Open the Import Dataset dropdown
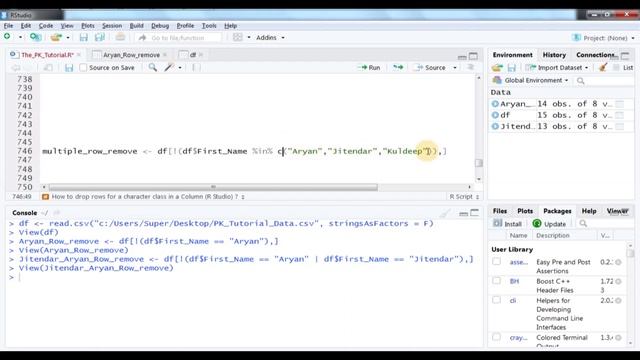This screenshot has height=360, width=640. coord(557,68)
